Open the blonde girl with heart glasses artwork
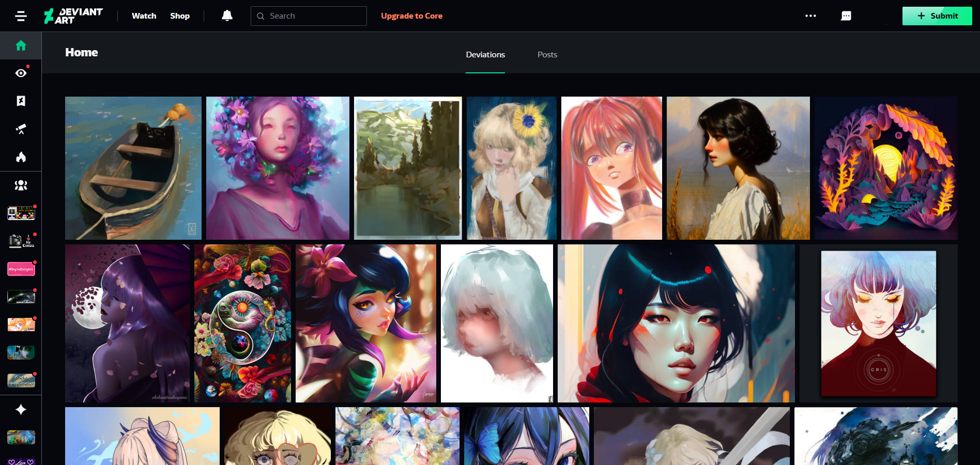This screenshot has width=980, height=465. (278, 436)
